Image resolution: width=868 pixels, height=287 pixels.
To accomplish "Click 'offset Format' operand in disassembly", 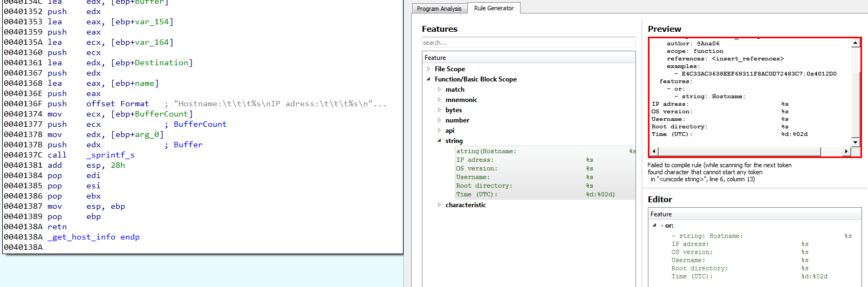I will pos(118,104).
